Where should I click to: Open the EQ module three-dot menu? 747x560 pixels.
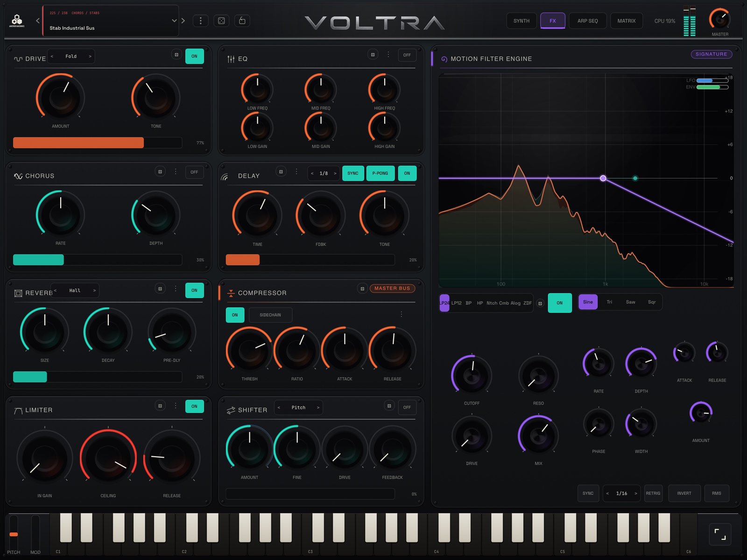click(388, 55)
